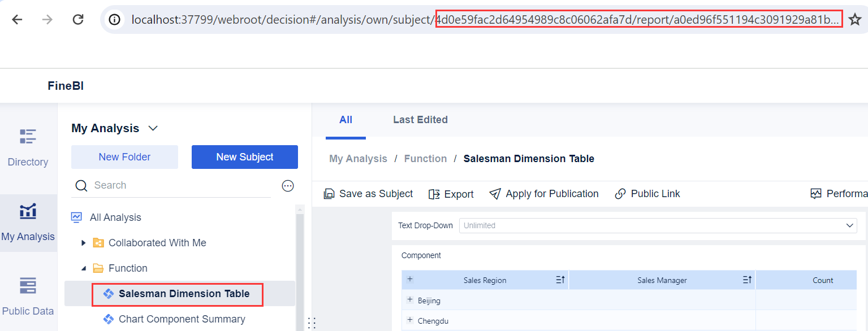Collapse the Function folder
868x331 pixels.
point(84,268)
